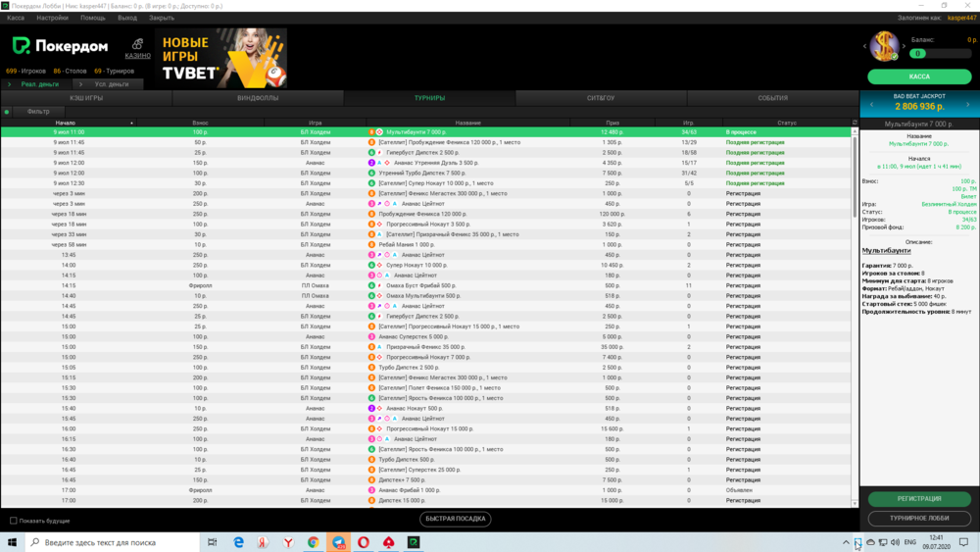Click the Windows Start button
Viewport: 980px width, 552px height.
tap(12, 542)
